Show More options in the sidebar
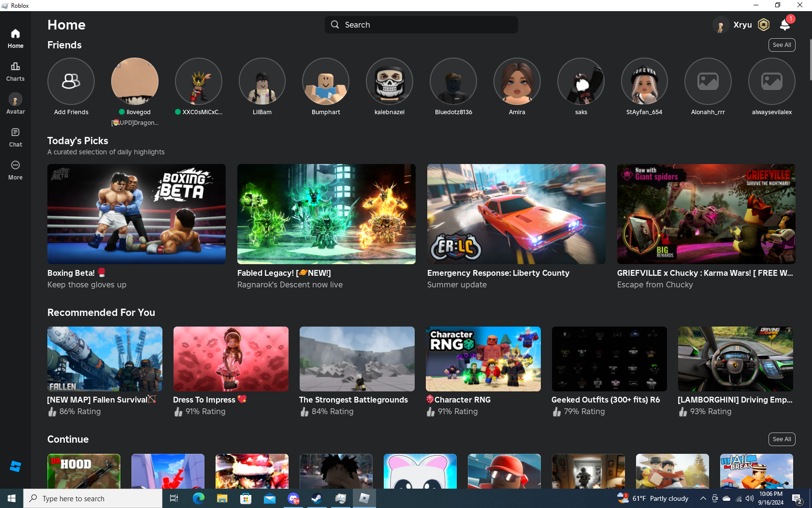Image resolution: width=812 pixels, height=508 pixels. click(15, 170)
